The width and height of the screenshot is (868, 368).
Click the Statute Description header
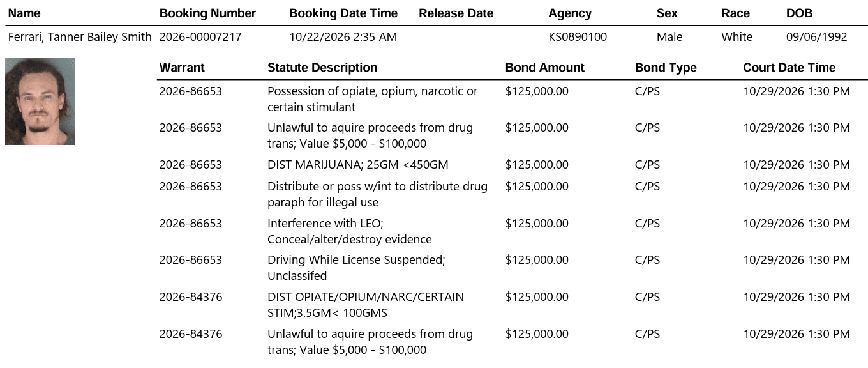322,68
